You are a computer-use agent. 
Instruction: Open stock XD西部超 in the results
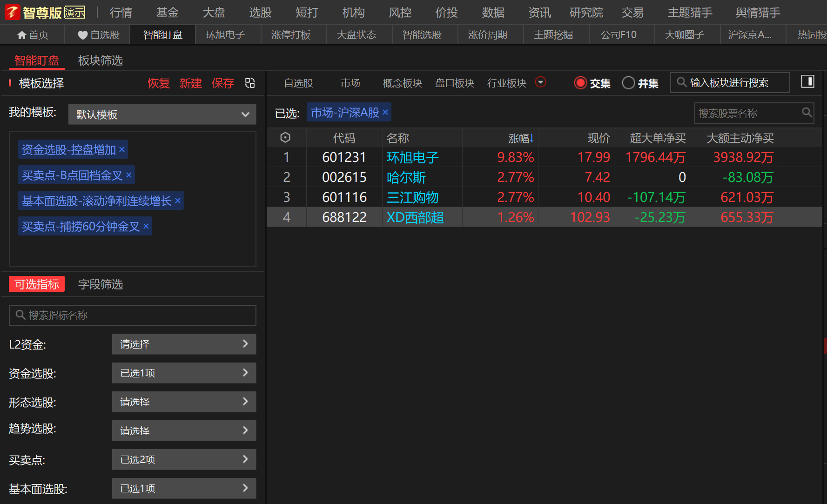click(x=415, y=217)
